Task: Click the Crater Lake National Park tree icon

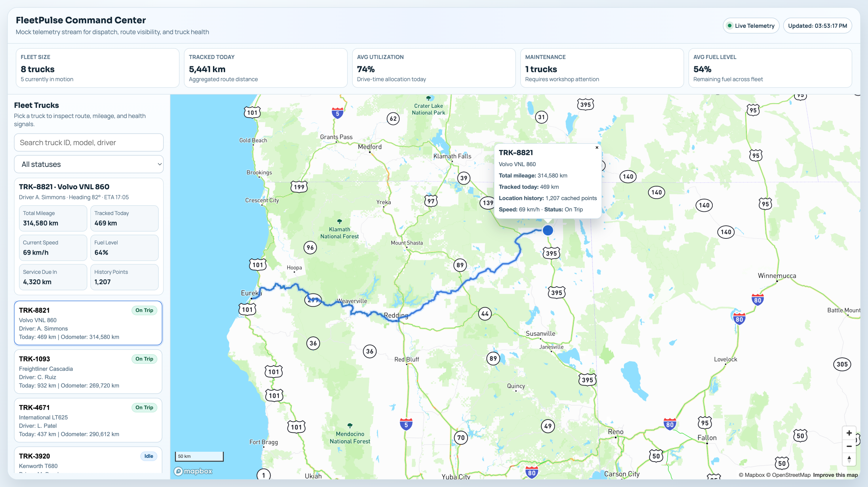Action: coord(428,98)
